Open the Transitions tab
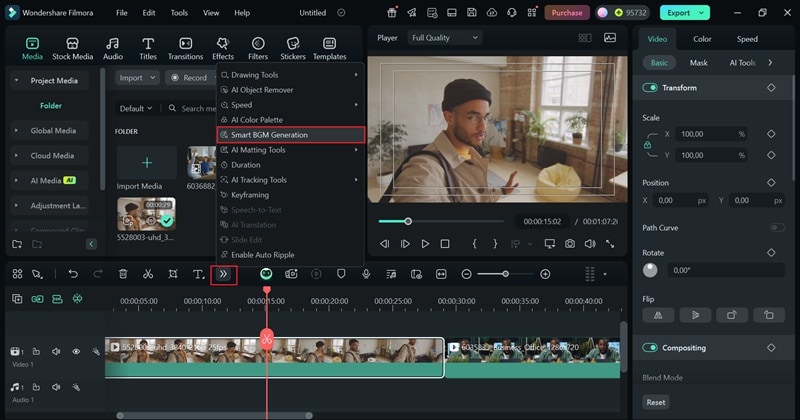 (185, 49)
